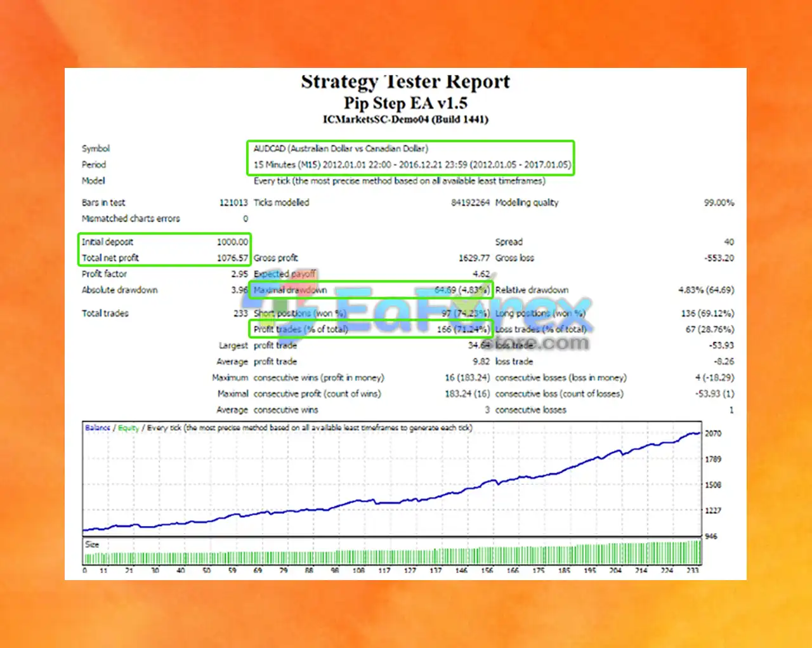Select the "-53.93 (1)" consecutive loss value
The width and height of the screenshot is (812, 648).
pyautogui.click(x=714, y=394)
